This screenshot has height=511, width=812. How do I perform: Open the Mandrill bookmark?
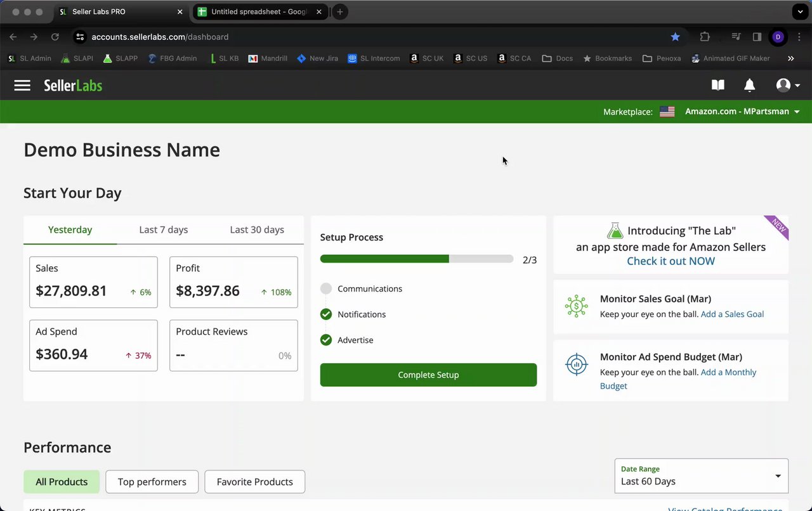pyautogui.click(x=268, y=58)
